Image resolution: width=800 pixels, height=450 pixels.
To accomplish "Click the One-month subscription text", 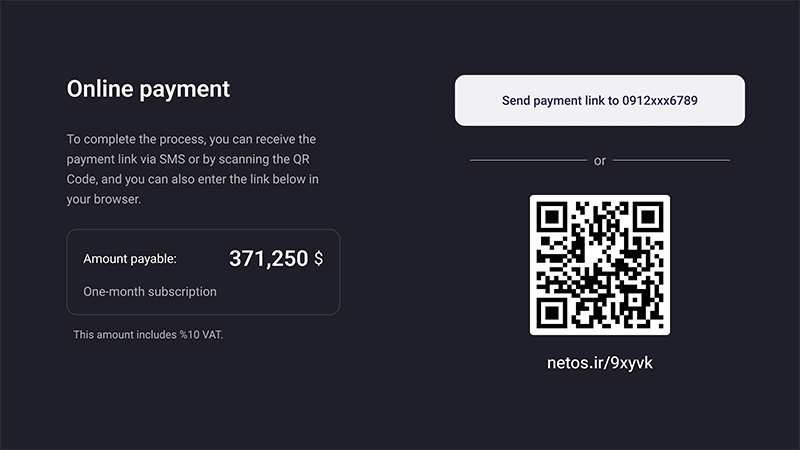I will pos(149,291).
